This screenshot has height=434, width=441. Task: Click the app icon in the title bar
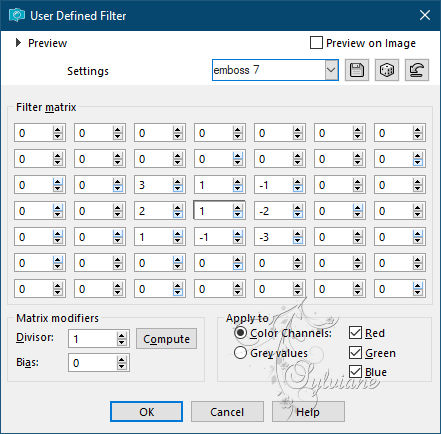(x=17, y=15)
